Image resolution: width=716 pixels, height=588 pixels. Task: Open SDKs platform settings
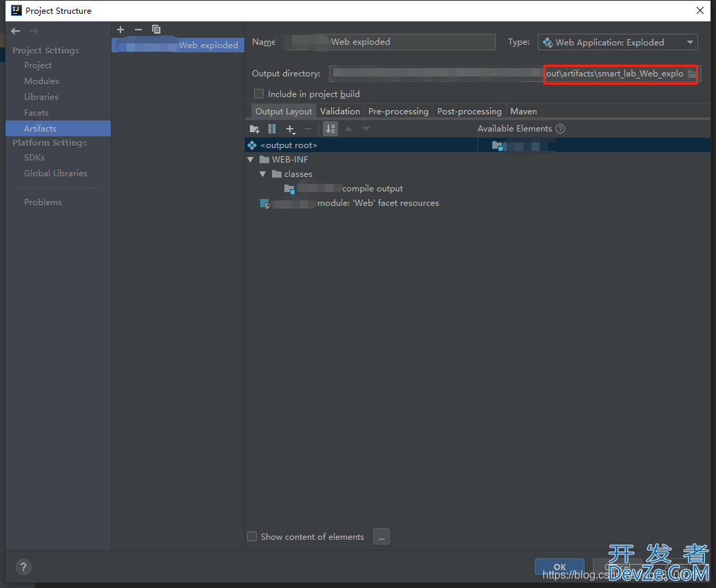(x=34, y=158)
